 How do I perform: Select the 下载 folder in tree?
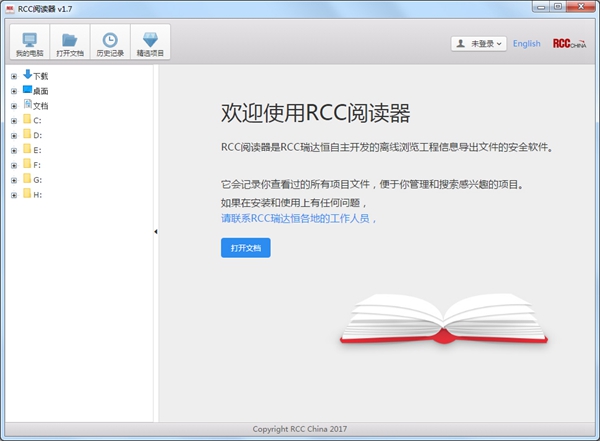click(x=40, y=75)
